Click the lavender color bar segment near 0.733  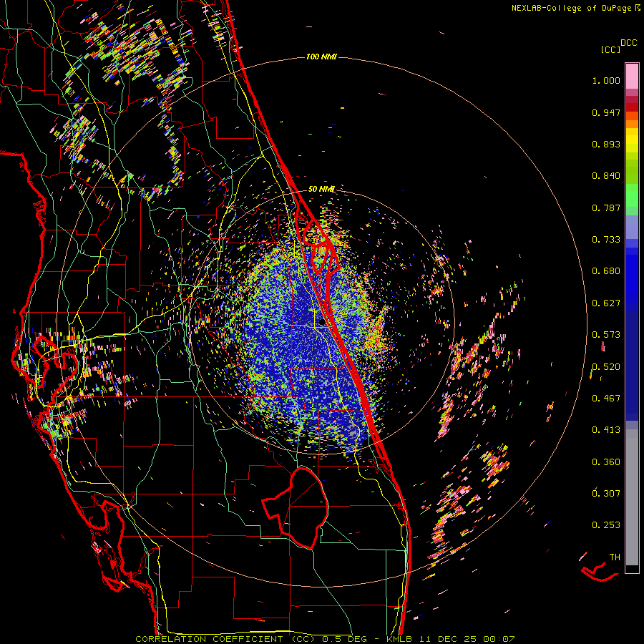pos(632,227)
